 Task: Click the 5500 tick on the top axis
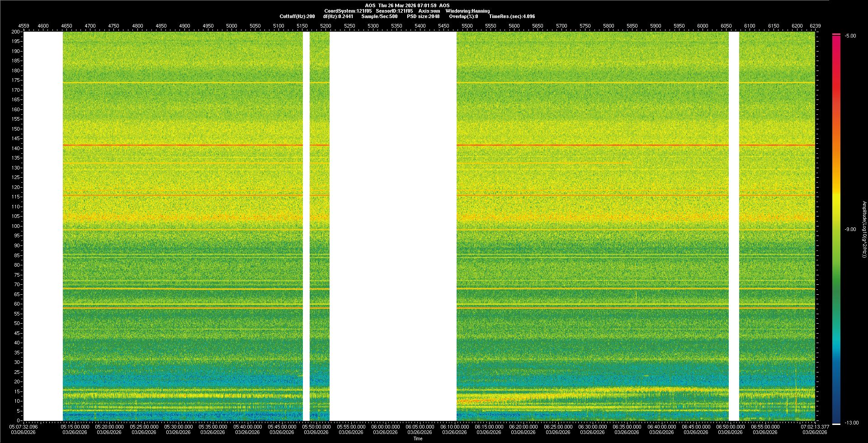(x=467, y=26)
